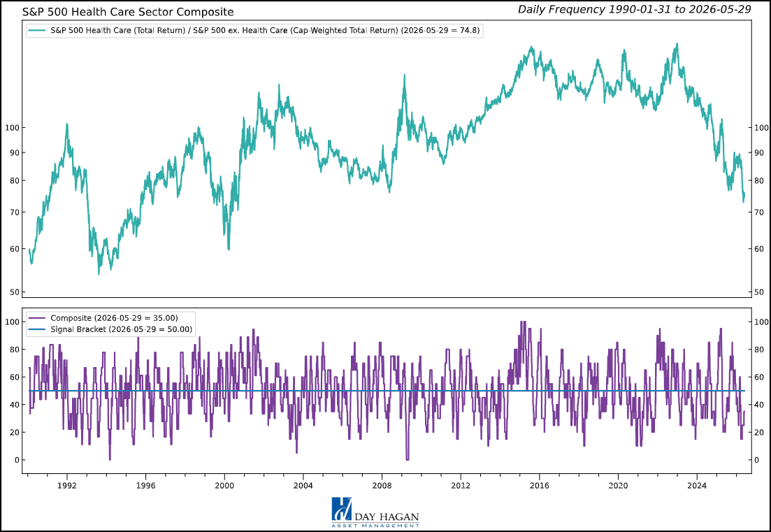Click the x-axis label 2004
Viewport: 771px width, 532px height.
(x=303, y=486)
